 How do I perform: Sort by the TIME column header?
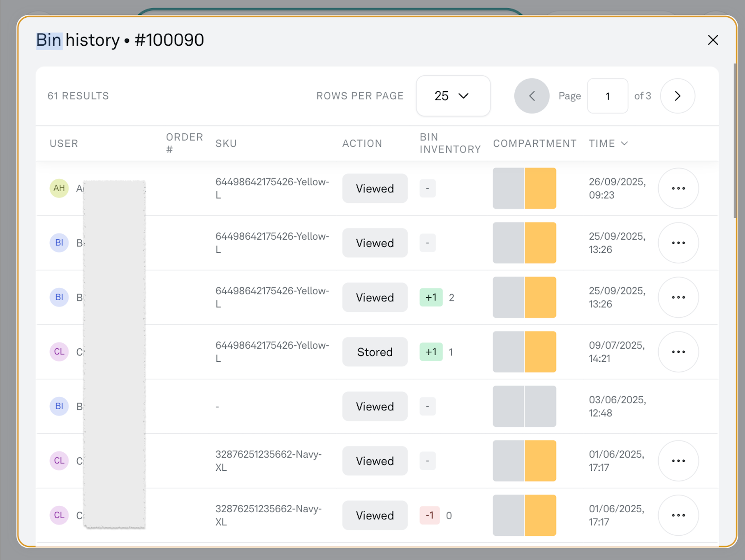point(608,143)
